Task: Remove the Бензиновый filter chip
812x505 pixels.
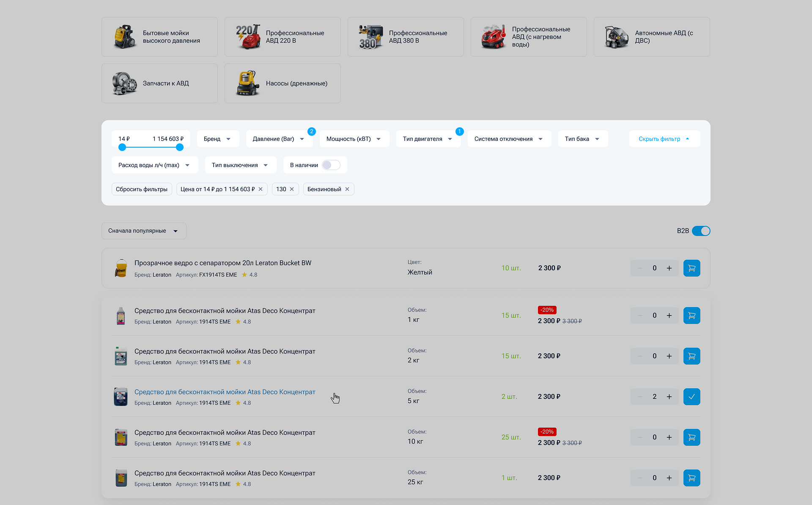Action: (x=347, y=189)
